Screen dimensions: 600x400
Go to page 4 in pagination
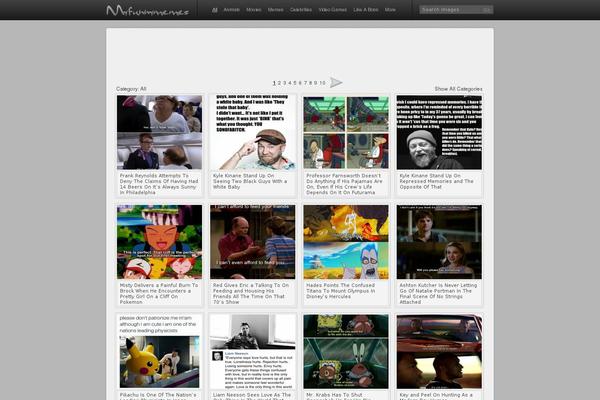[x=290, y=83]
